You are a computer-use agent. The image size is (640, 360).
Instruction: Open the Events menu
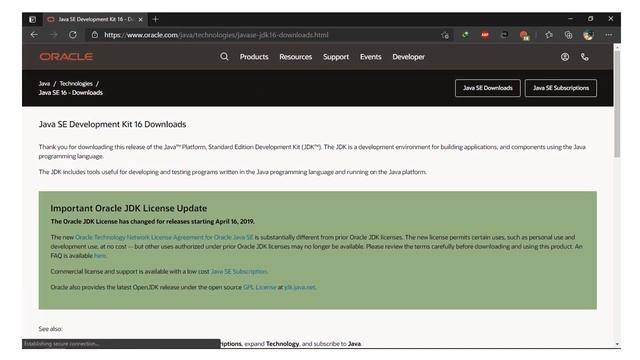tap(371, 57)
